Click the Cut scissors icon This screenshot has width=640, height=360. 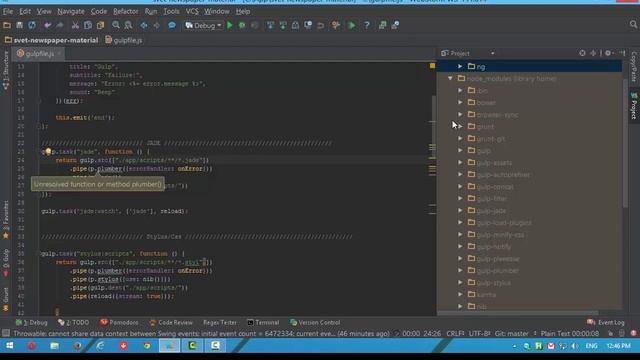pyautogui.click(x=75, y=25)
